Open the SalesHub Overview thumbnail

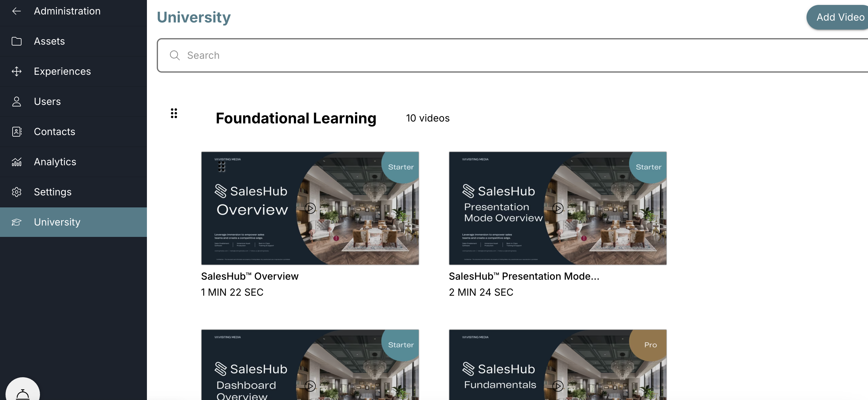pyautogui.click(x=310, y=208)
